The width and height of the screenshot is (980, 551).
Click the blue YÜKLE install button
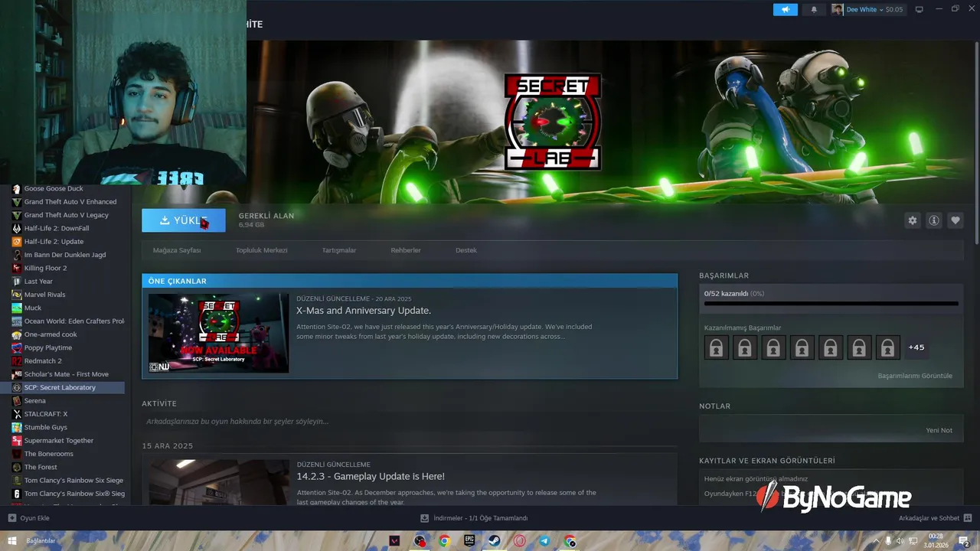184,220
